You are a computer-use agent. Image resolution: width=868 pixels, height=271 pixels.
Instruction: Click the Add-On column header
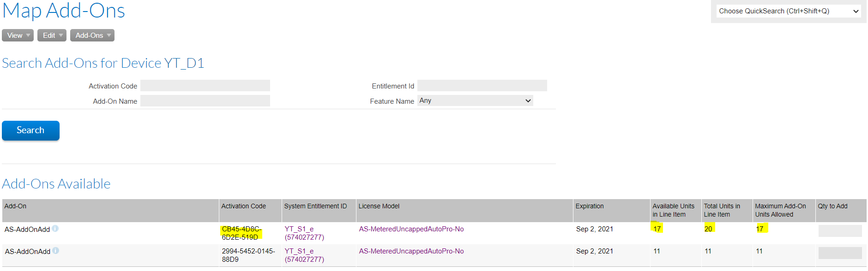point(110,211)
